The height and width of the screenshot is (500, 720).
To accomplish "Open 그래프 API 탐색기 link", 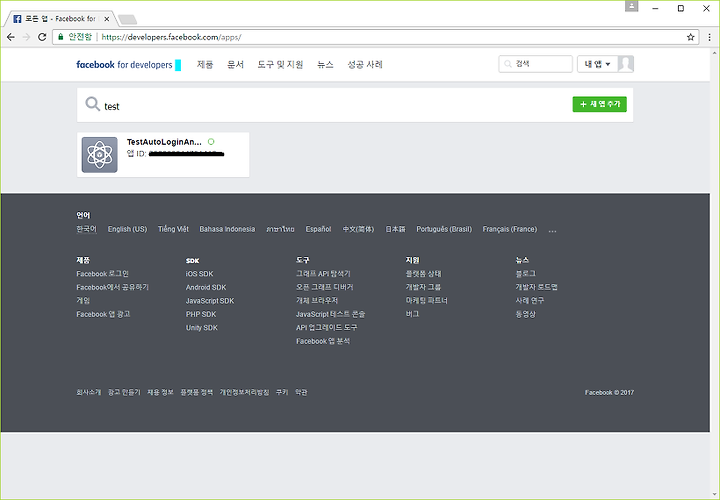I will pyautogui.click(x=323, y=274).
